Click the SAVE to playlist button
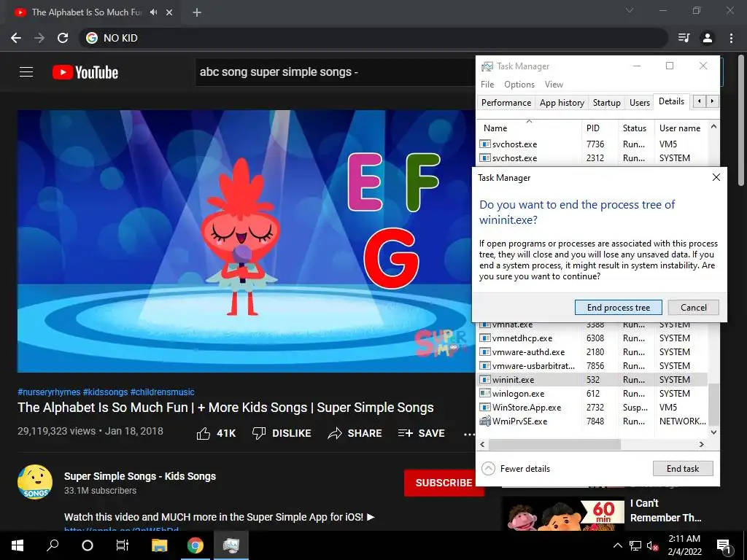The width and height of the screenshot is (747, 560). coord(421,433)
